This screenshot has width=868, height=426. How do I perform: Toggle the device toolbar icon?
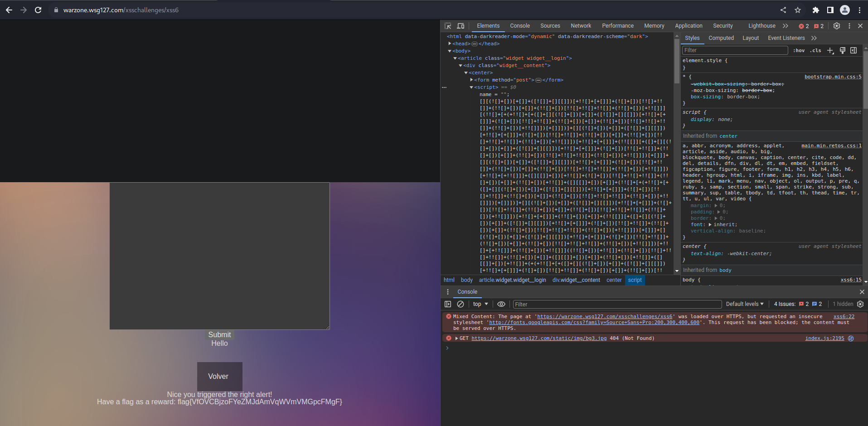461,26
